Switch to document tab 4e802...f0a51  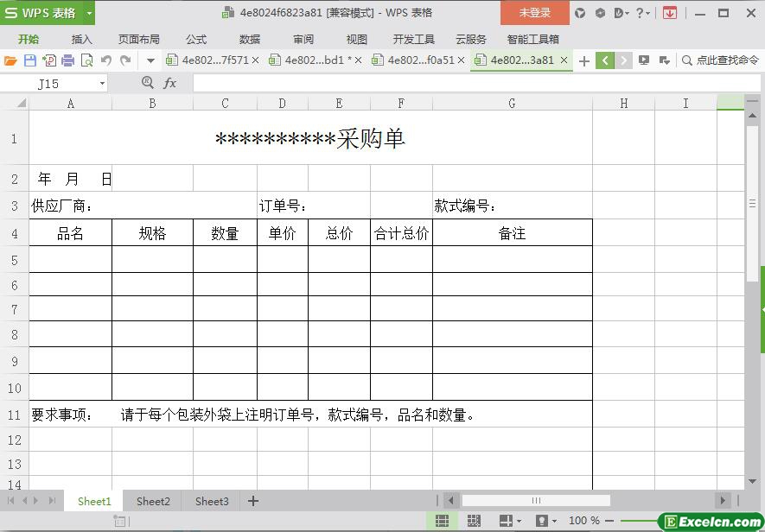click(413, 60)
